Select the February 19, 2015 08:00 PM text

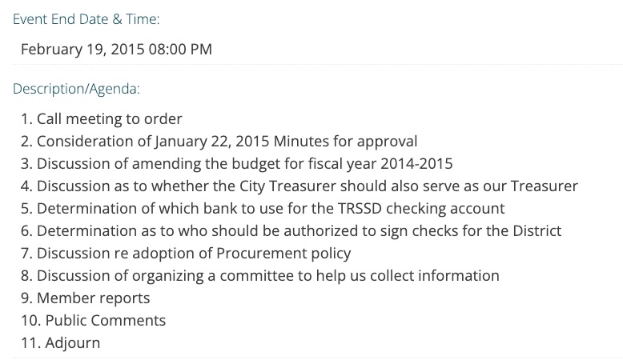tap(116, 50)
